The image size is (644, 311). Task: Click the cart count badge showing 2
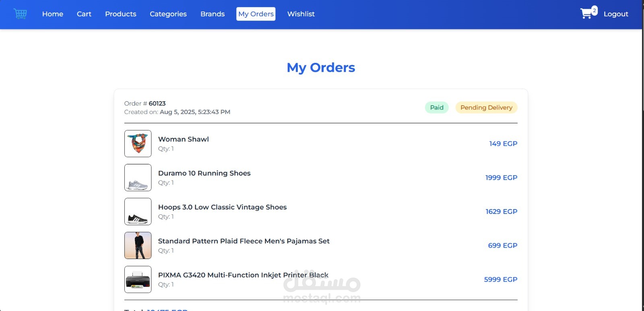coord(594,10)
